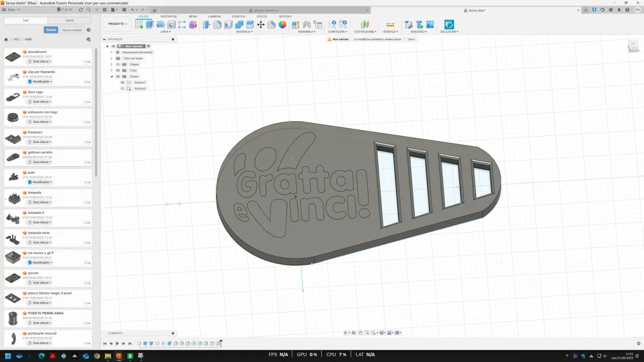This screenshot has width=644, height=362.
Task: Toggle visibility of root component
Action: pos(113,46)
